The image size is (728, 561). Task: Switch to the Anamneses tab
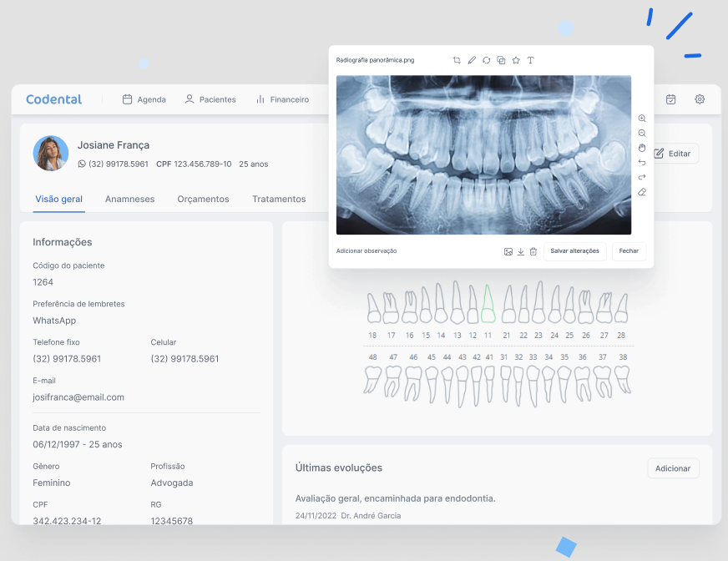[x=129, y=199]
